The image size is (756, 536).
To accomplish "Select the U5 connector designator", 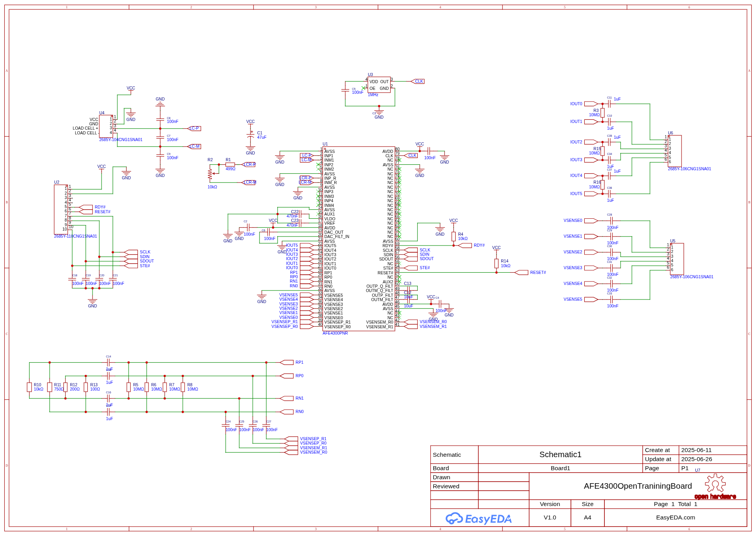I will tap(673, 241).
